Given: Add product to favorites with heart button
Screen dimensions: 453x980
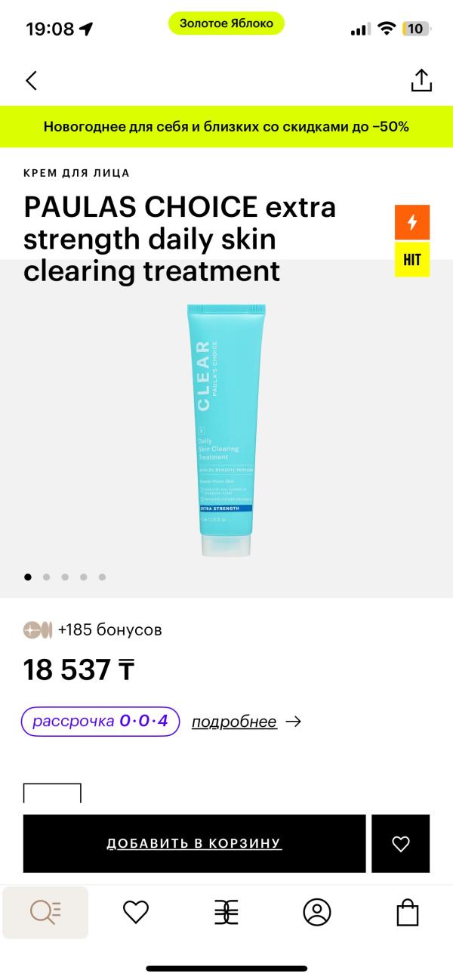Looking at the screenshot, I should (x=401, y=844).
